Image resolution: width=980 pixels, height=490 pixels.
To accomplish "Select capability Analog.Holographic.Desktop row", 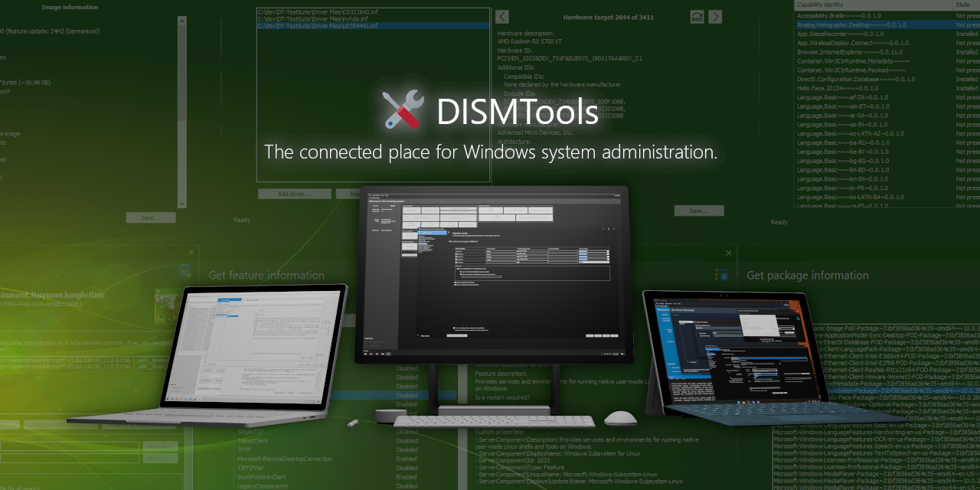I will [887, 24].
